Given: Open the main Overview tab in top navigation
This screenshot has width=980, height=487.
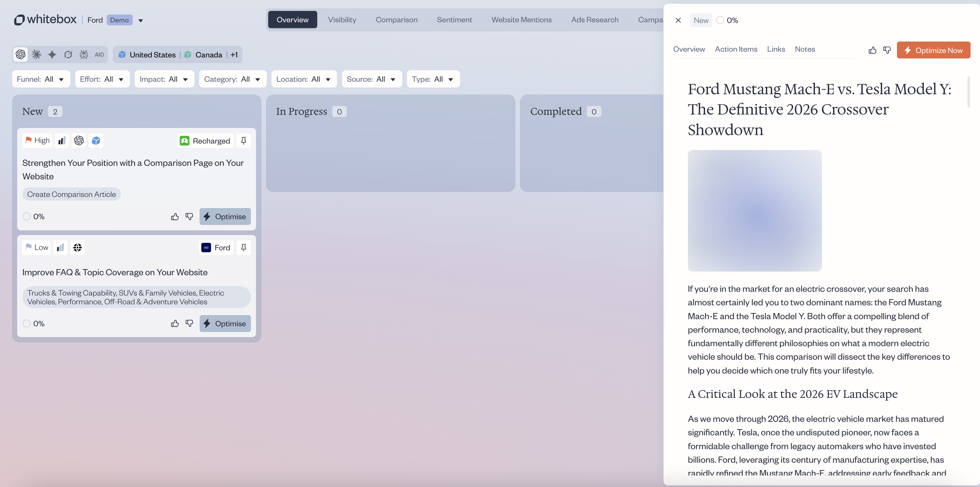Looking at the screenshot, I should tap(292, 20).
